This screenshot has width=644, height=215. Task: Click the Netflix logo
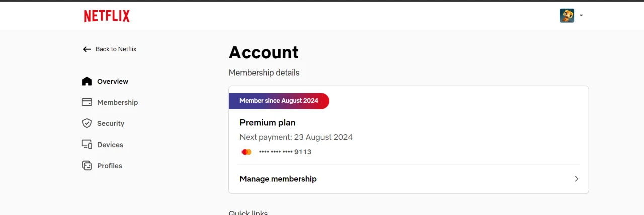click(107, 16)
